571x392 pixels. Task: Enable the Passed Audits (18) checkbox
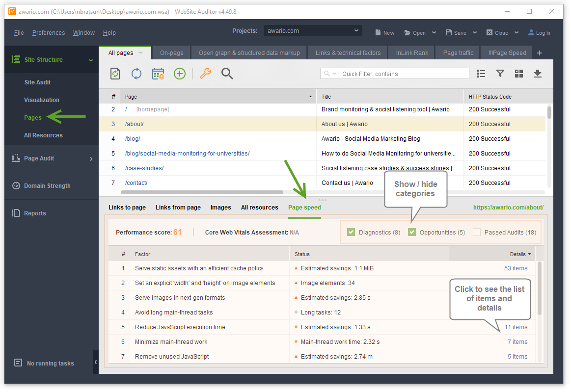[476, 233]
